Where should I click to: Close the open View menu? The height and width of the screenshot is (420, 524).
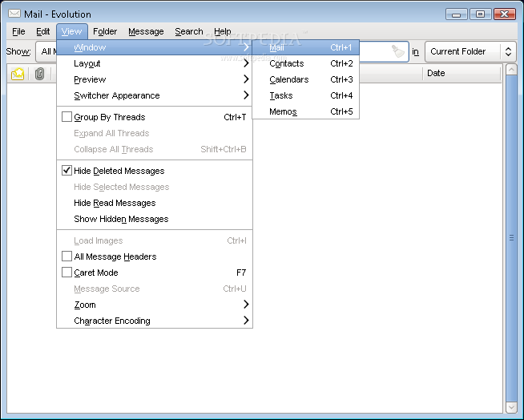(72, 31)
